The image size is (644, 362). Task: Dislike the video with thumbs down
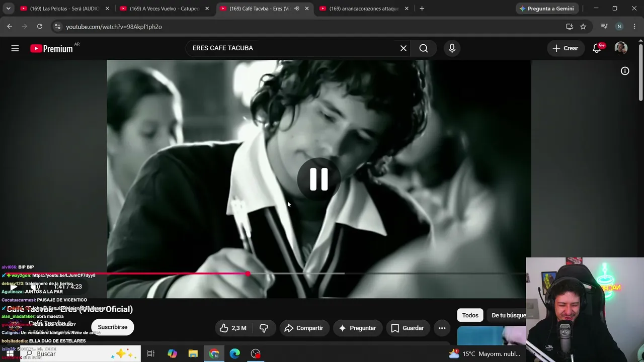point(264,328)
